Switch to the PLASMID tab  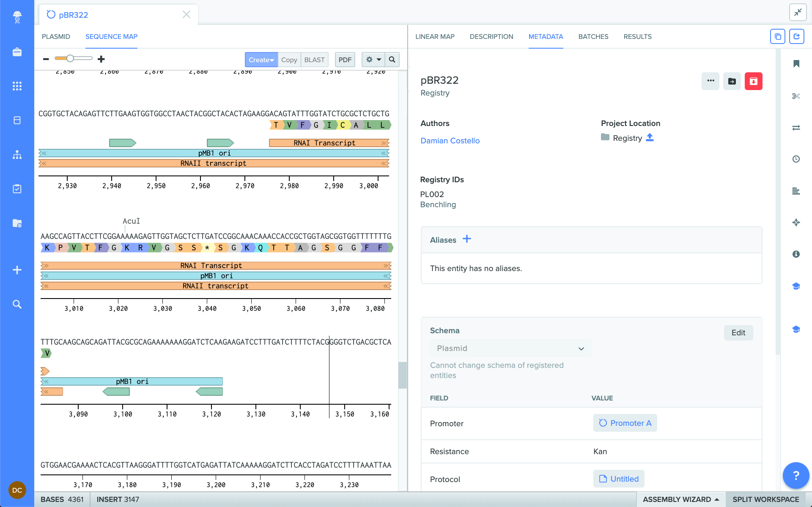click(56, 36)
